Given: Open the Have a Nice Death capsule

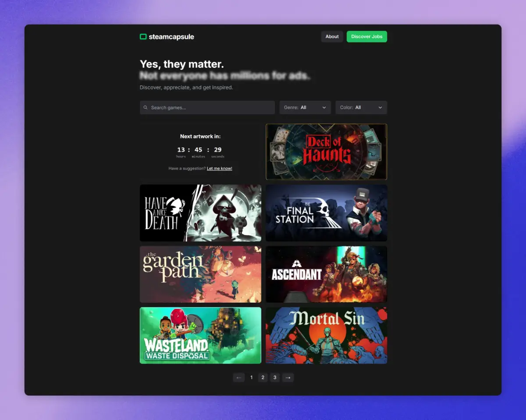Looking at the screenshot, I should point(200,213).
